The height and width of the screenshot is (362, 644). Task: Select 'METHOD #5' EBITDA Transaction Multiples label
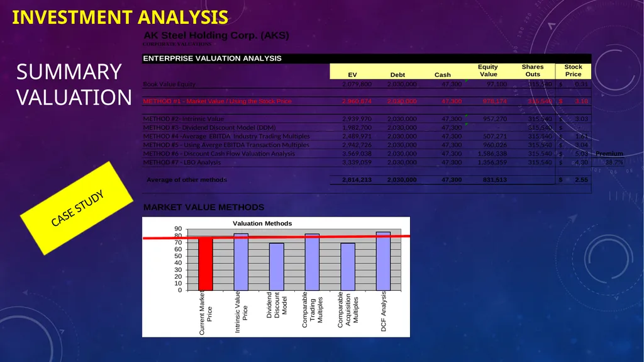[x=226, y=145]
